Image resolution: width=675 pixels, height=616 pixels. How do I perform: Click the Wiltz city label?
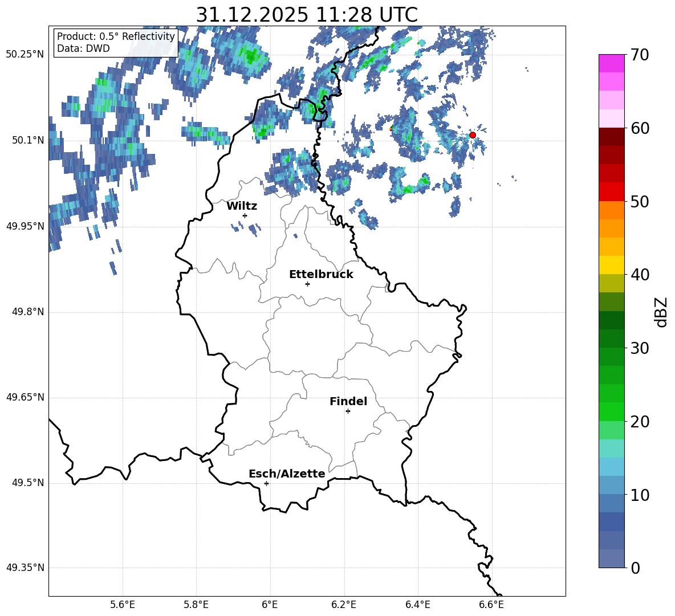(x=242, y=206)
